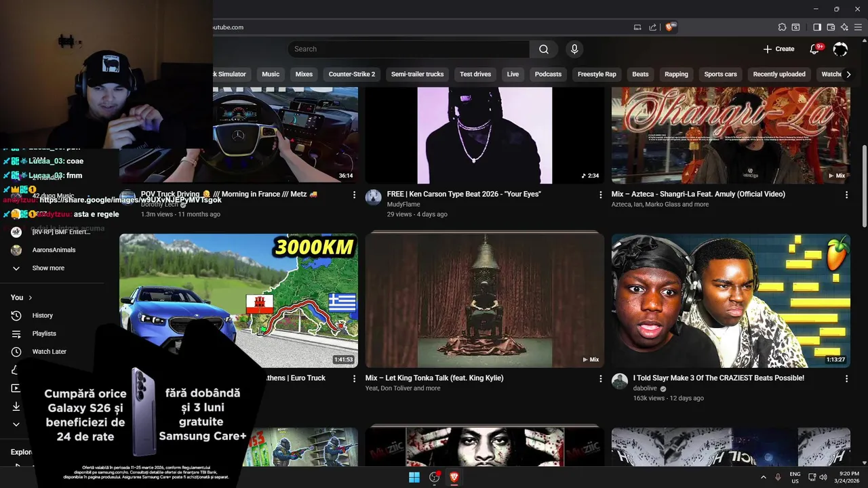Open the Windows Start menu

414,477
